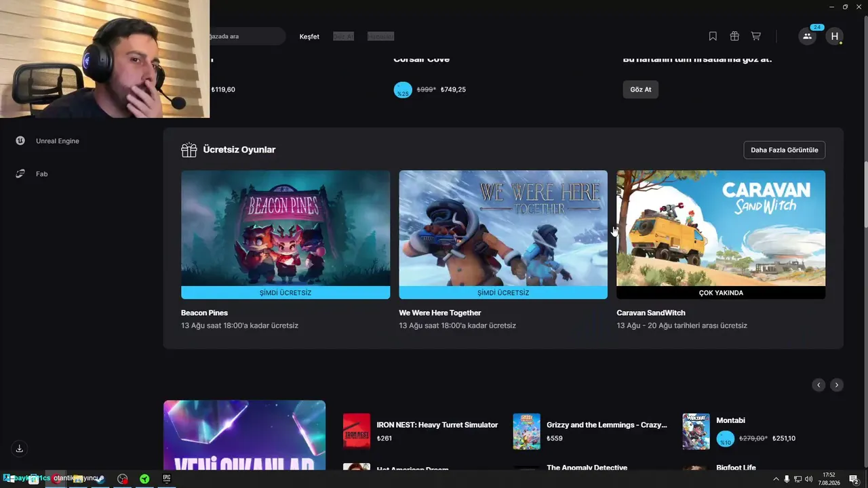Click ŞİMDİ ÜCRETSİZ banner under We Were Here Together
The height and width of the screenshot is (488, 868).
tap(503, 293)
